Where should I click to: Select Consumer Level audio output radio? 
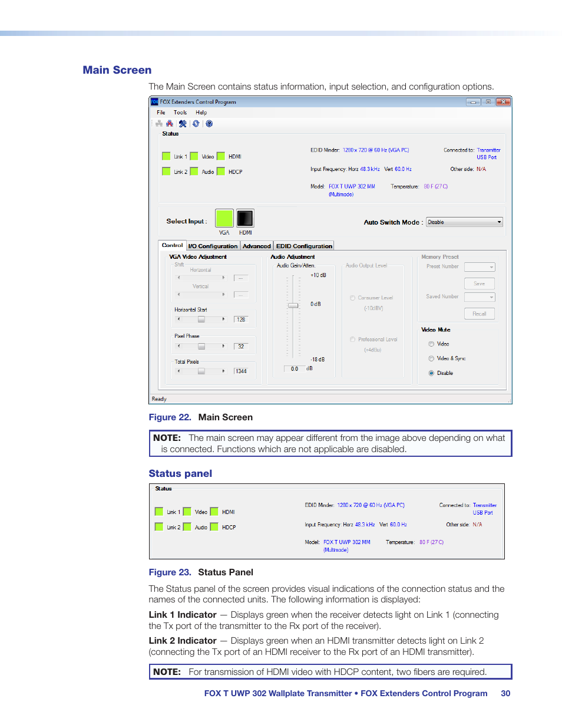[x=352, y=298]
